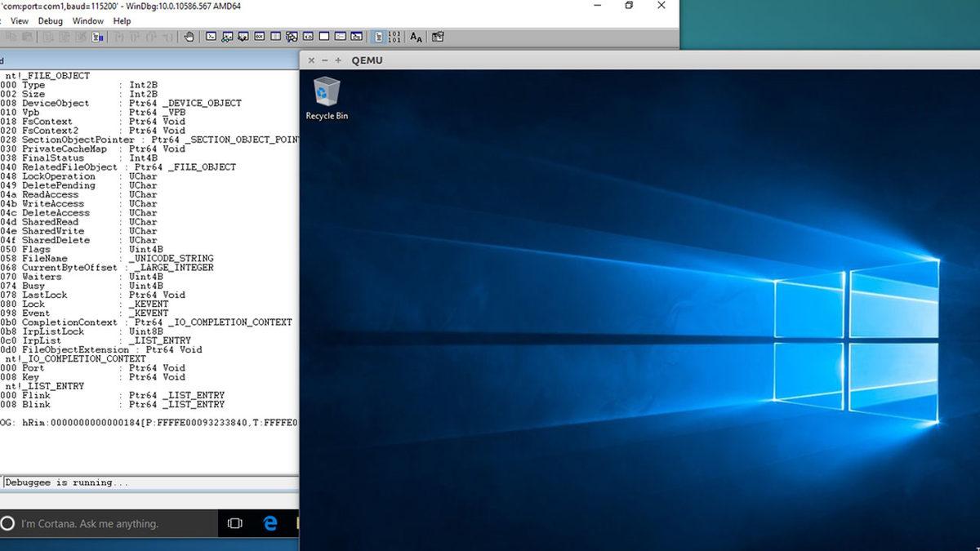Image resolution: width=980 pixels, height=551 pixels.
Task: Open the Registers window
Action: tap(258, 37)
